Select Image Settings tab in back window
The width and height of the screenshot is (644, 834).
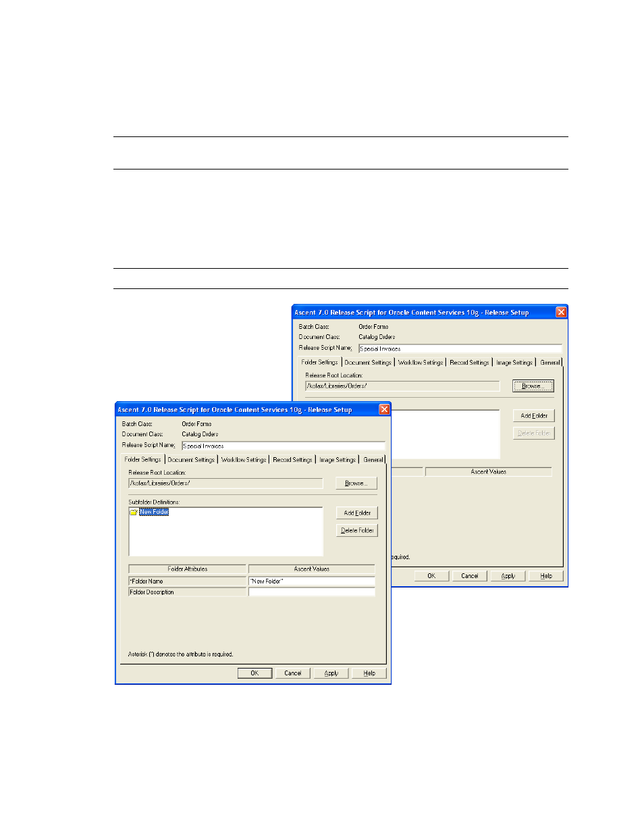pyautogui.click(x=514, y=363)
